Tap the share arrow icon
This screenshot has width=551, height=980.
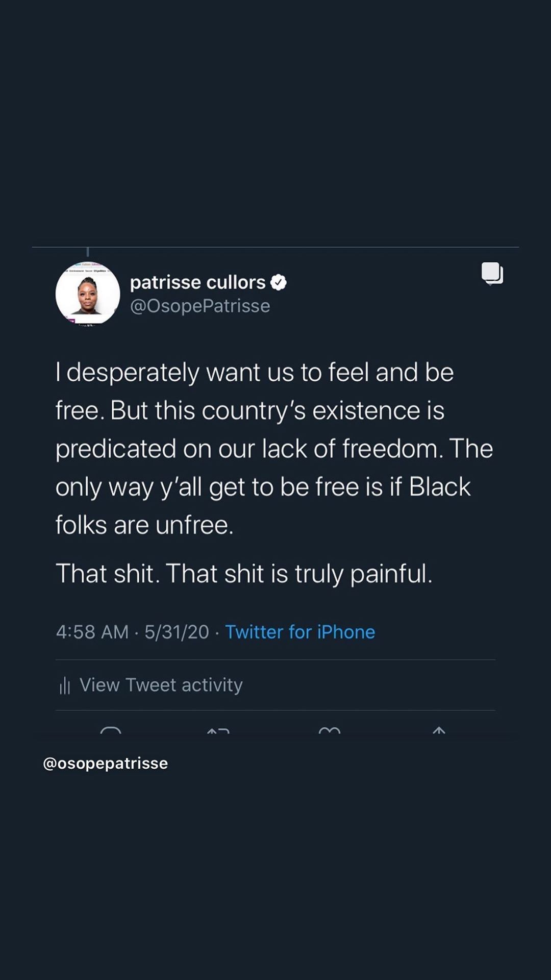pyautogui.click(x=439, y=731)
